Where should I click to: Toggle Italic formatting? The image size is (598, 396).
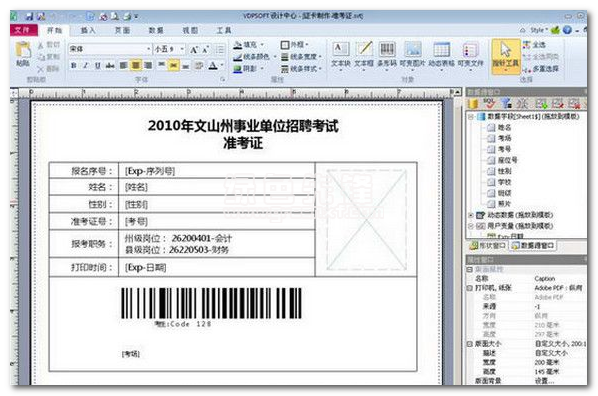tap(85, 66)
